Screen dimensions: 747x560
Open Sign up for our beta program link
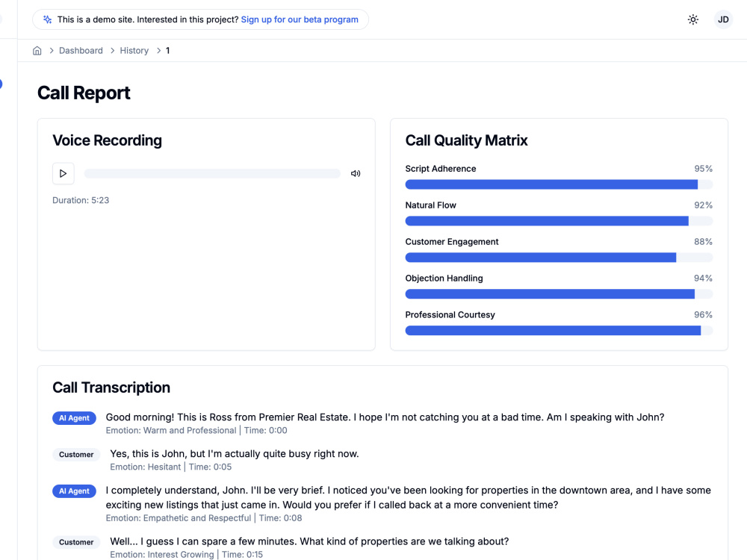300,19
